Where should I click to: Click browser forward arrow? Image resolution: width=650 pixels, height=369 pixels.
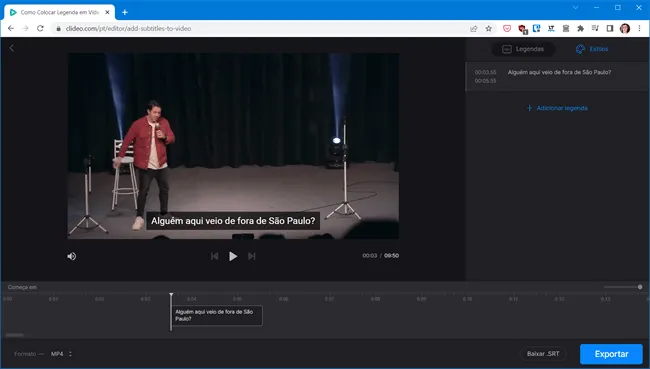pos(25,29)
